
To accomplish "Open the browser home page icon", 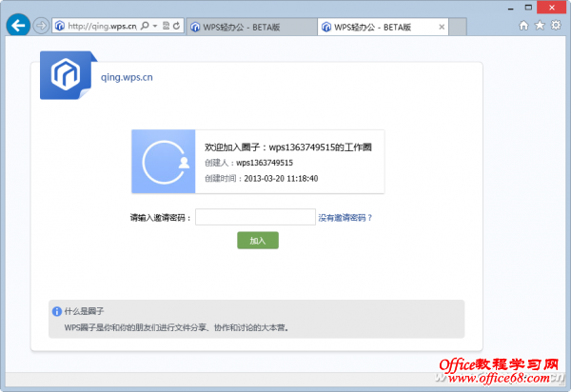I will (523, 26).
